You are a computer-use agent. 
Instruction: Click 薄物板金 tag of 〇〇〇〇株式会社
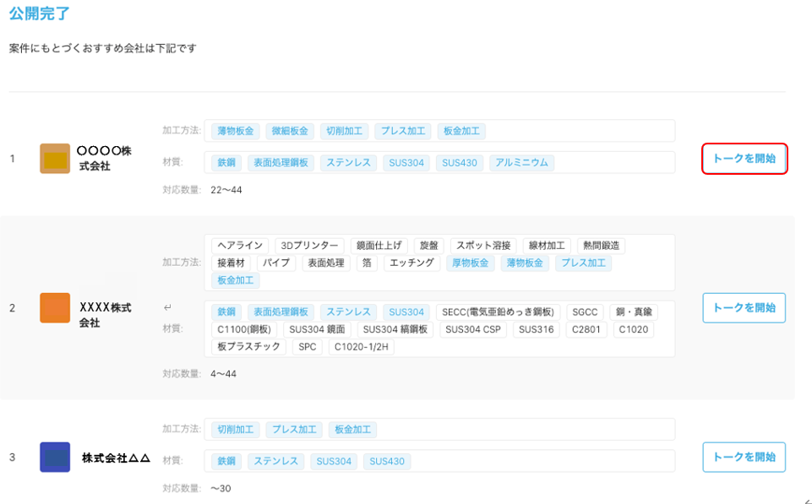click(236, 131)
